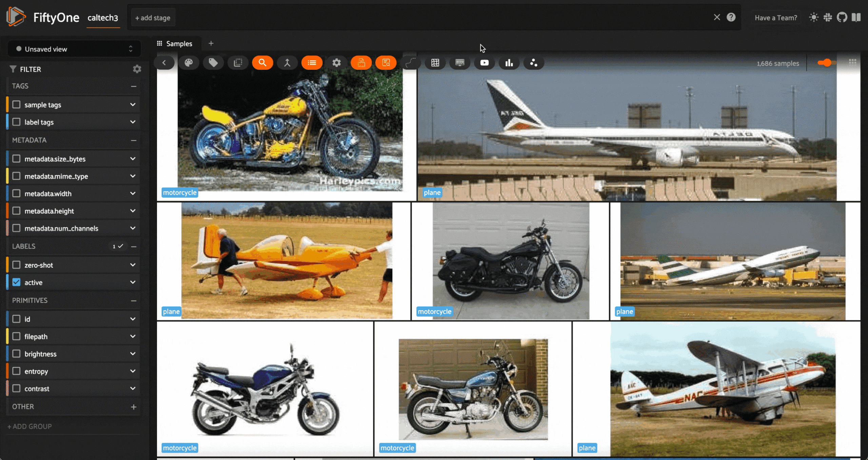This screenshot has width=868, height=460.
Task: Open the embeddings scatter icon
Action: [x=534, y=63]
